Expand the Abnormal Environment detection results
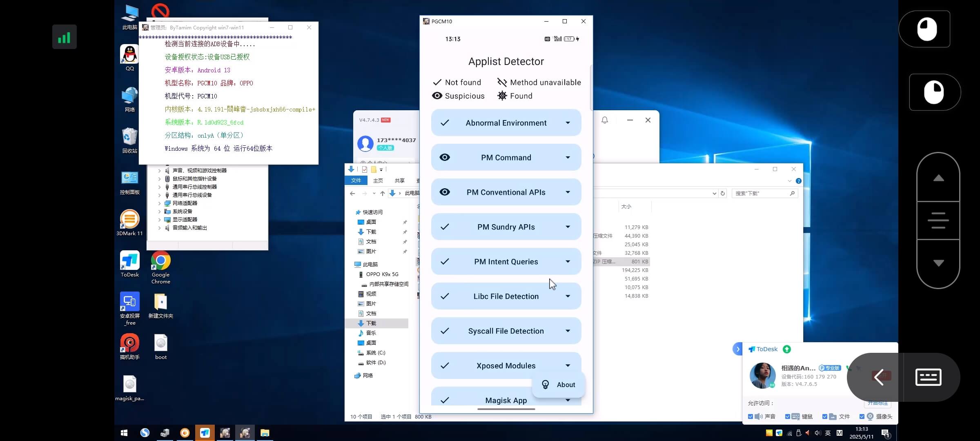The width and height of the screenshot is (980, 441). pos(568,122)
